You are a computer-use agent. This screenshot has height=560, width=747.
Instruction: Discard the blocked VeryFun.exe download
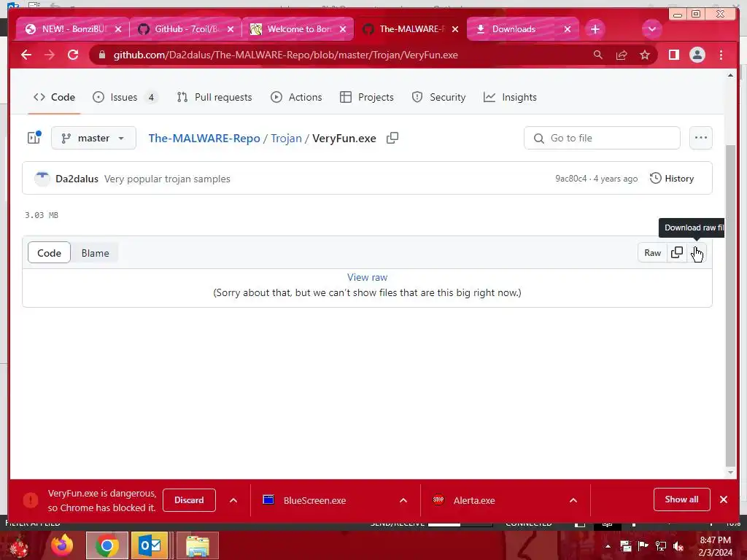[189, 500]
